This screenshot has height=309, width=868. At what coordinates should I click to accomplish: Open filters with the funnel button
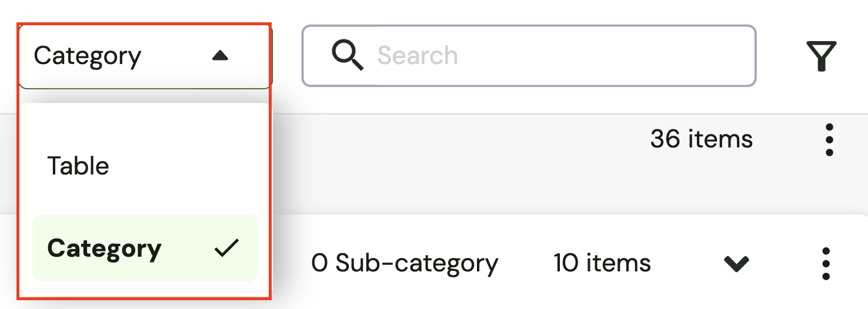coord(822,56)
